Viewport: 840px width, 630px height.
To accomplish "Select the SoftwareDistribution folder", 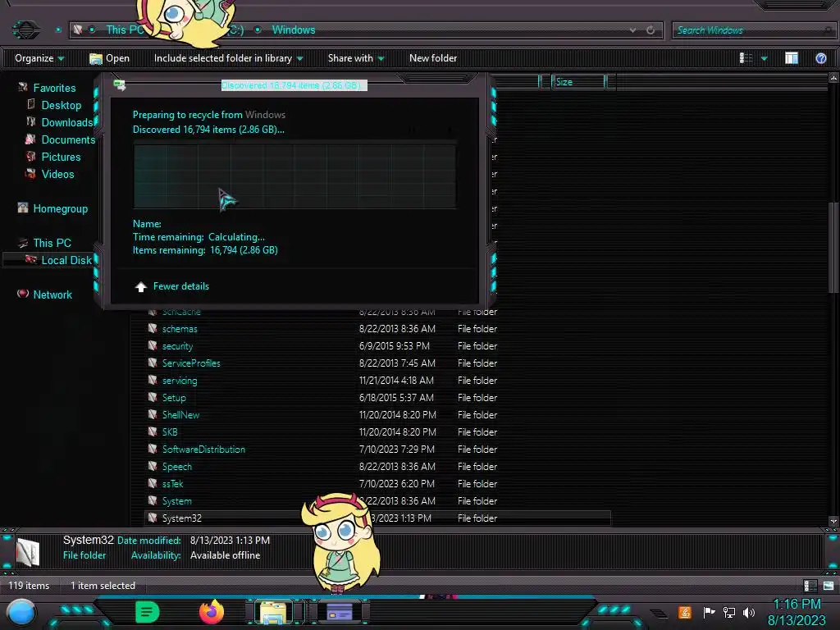I will pyautogui.click(x=203, y=449).
